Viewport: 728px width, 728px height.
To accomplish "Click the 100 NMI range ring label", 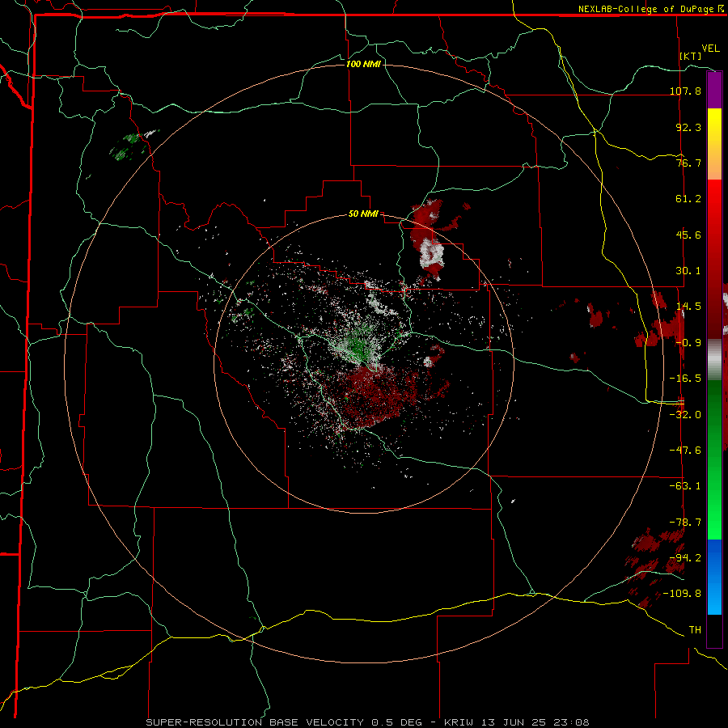I will [x=363, y=64].
